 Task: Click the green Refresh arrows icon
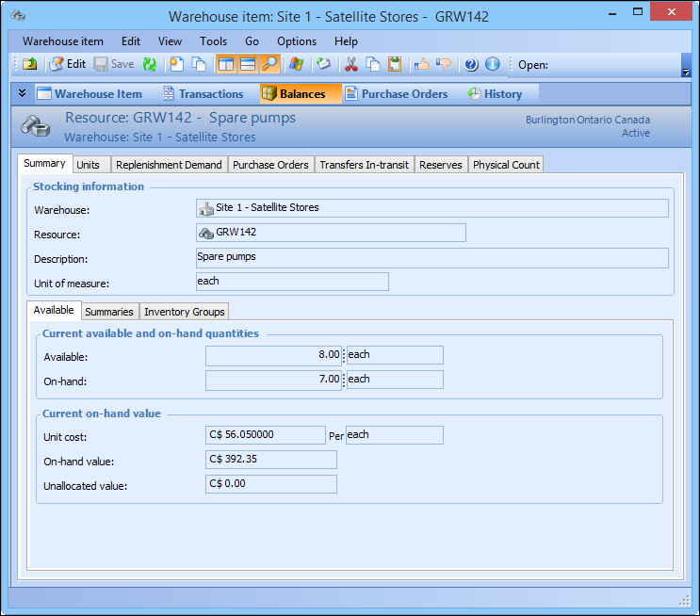pos(150,65)
